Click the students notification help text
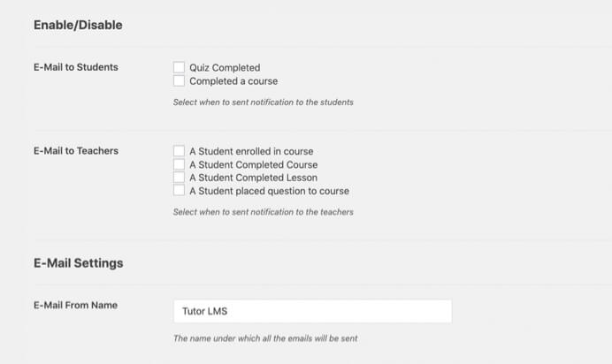This screenshot has width=612, height=364. (x=263, y=102)
